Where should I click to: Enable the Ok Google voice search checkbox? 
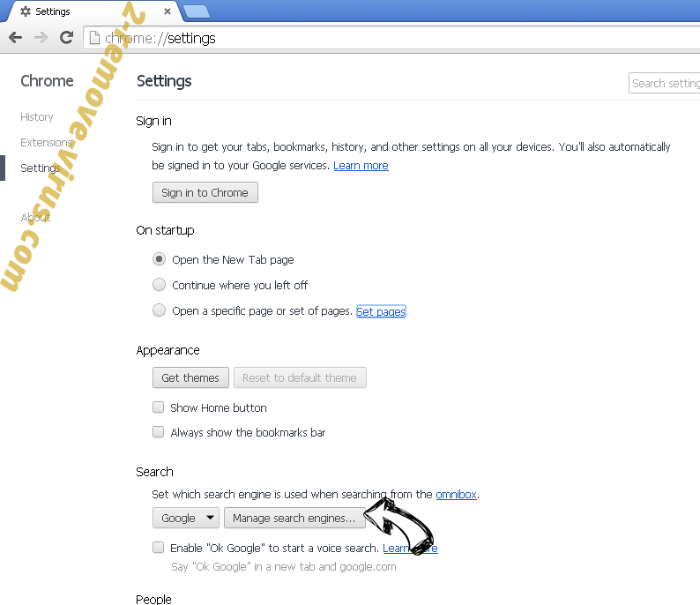[158, 548]
